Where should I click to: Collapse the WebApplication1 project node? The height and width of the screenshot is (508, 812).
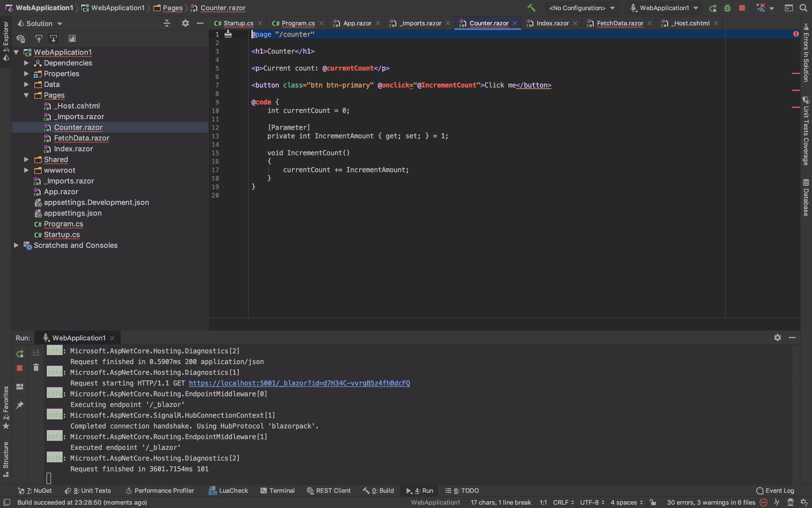pos(16,52)
